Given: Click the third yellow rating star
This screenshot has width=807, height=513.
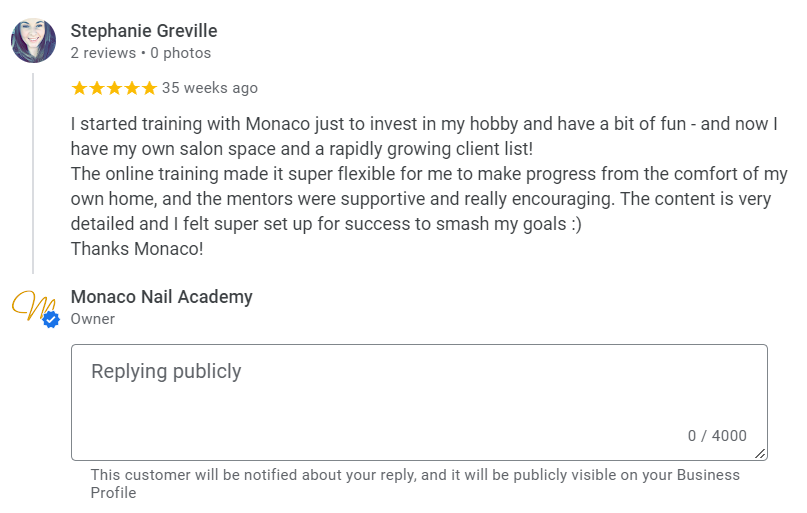Looking at the screenshot, I should 114,88.
